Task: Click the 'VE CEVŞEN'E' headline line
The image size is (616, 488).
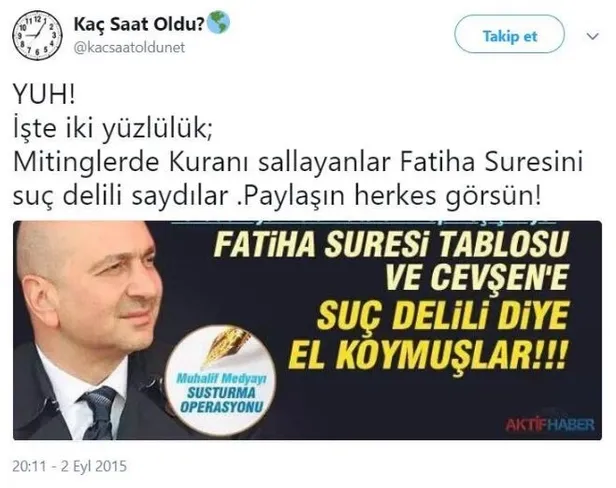Action: [x=476, y=277]
